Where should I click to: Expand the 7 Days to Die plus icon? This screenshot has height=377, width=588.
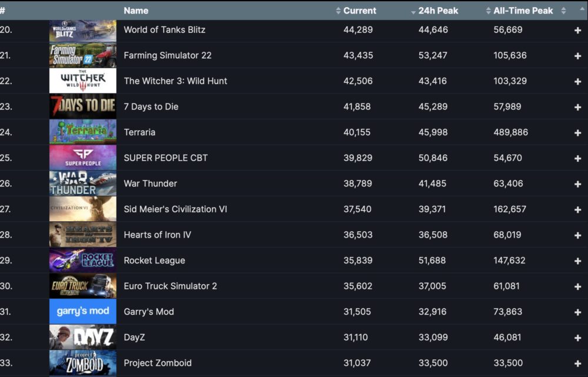click(x=577, y=107)
